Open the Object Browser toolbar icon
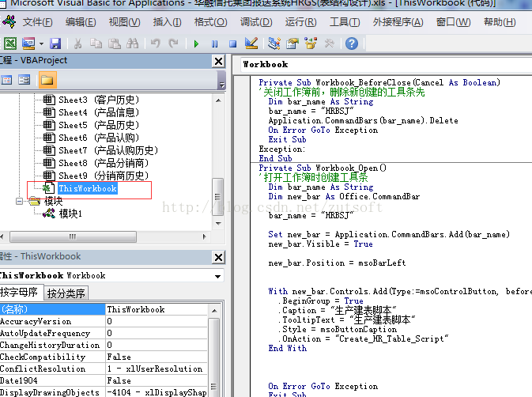 (x=311, y=43)
